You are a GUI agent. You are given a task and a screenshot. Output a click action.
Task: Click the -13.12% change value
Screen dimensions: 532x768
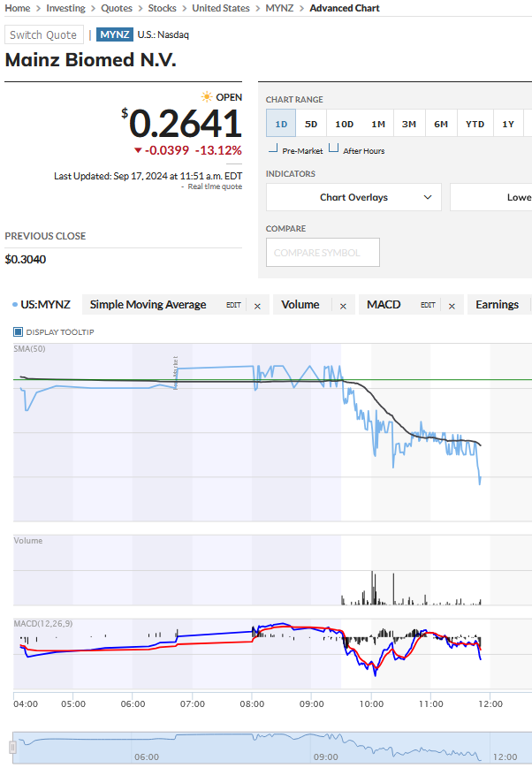(218, 150)
